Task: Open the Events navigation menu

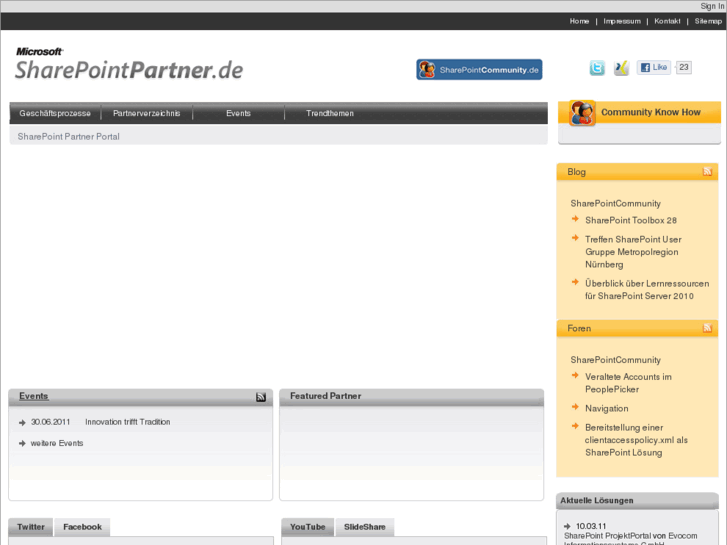Action: 238,113
